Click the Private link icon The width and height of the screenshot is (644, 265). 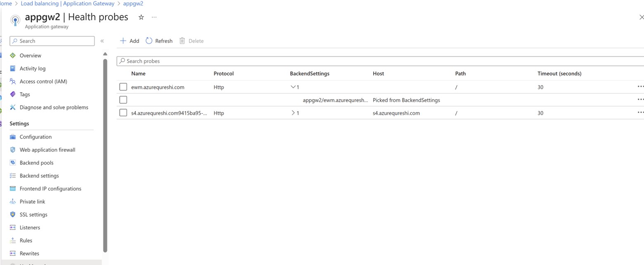[x=13, y=201]
